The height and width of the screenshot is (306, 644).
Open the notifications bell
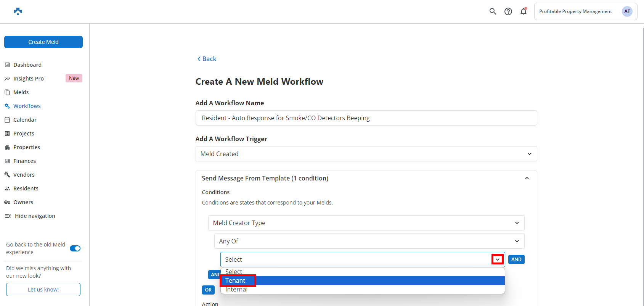pos(523,11)
